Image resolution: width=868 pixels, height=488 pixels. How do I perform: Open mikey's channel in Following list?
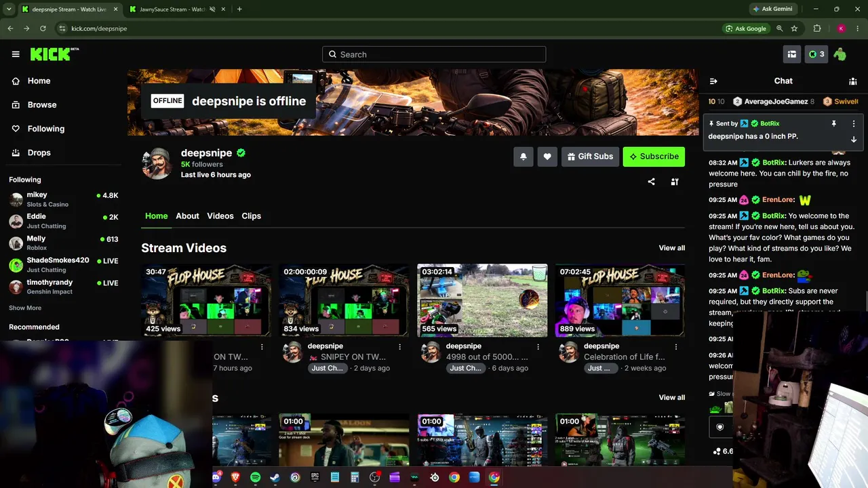(x=64, y=199)
